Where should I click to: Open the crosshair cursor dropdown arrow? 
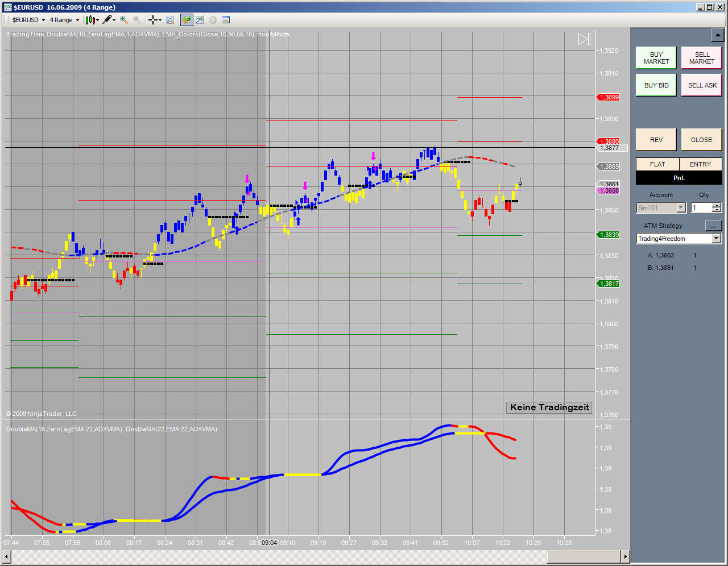pos(160,20)
